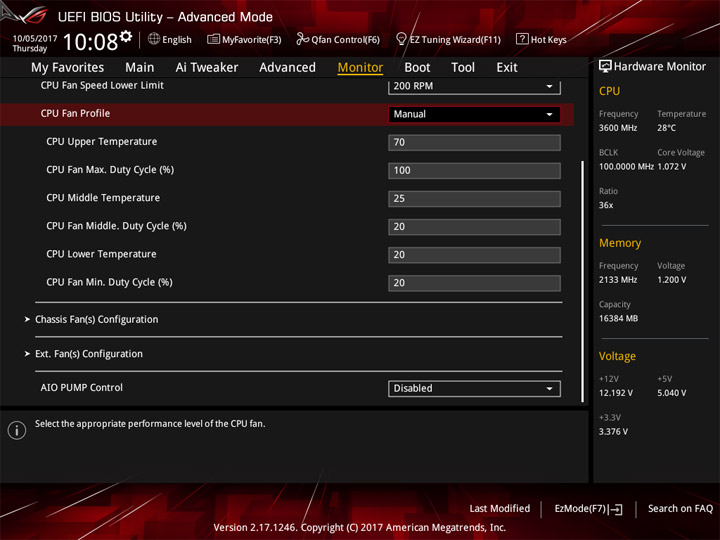This screenshot has width=720, height=540.
Task: Click CPU Fan Middle. Duty Cycle field
Action: [x=474, y=227]
